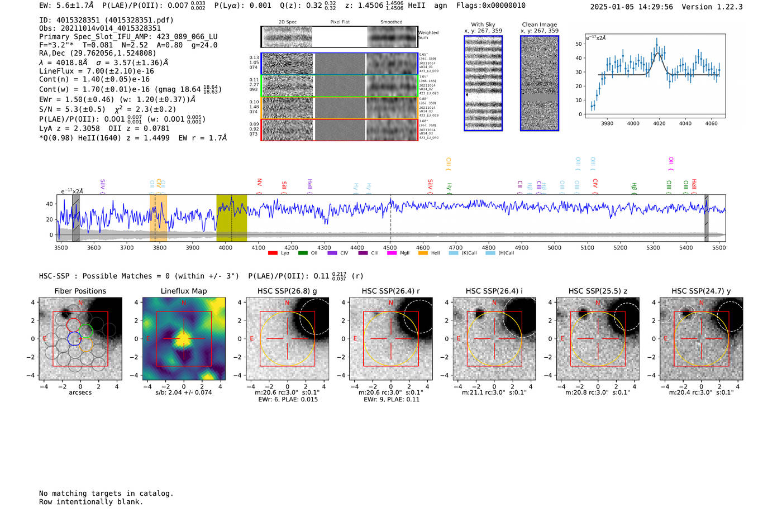Click the Cont(n) = 1.40 line
Image resolution: width=782 pixels, height=532 pixels.
[x=94, y=79]
